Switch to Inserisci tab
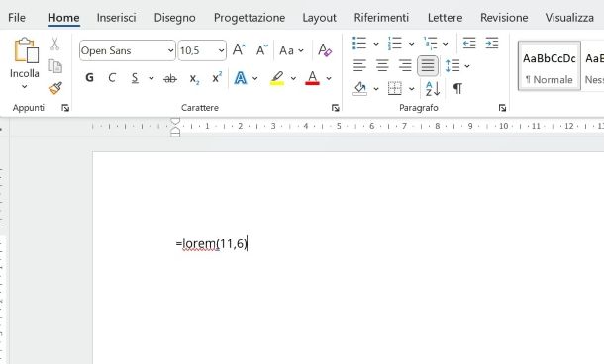Image resolution: width=604 pixels, height=364 pixels. [116, 18]
